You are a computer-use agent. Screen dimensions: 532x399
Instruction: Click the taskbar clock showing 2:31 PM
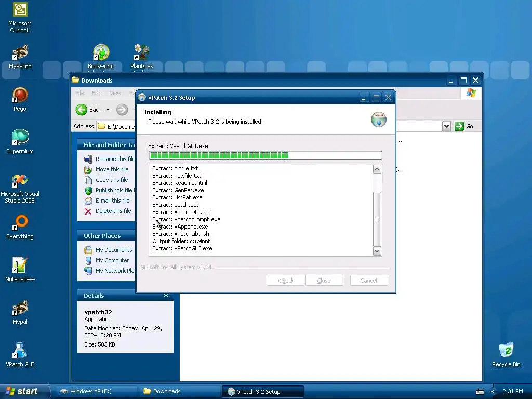[512, 391]
